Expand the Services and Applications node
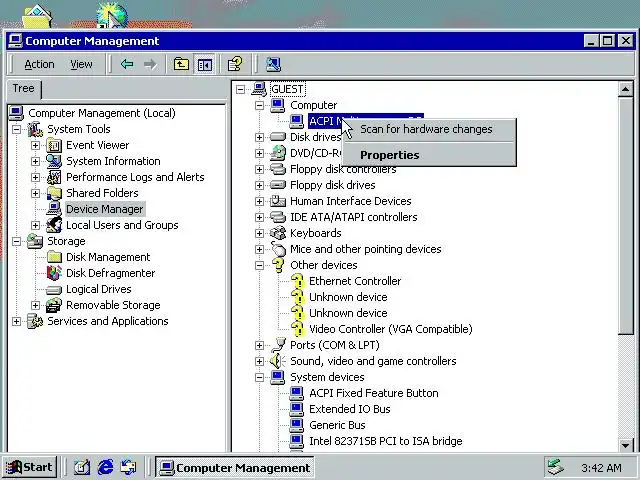Screen dimensions: 640x480 16,321
